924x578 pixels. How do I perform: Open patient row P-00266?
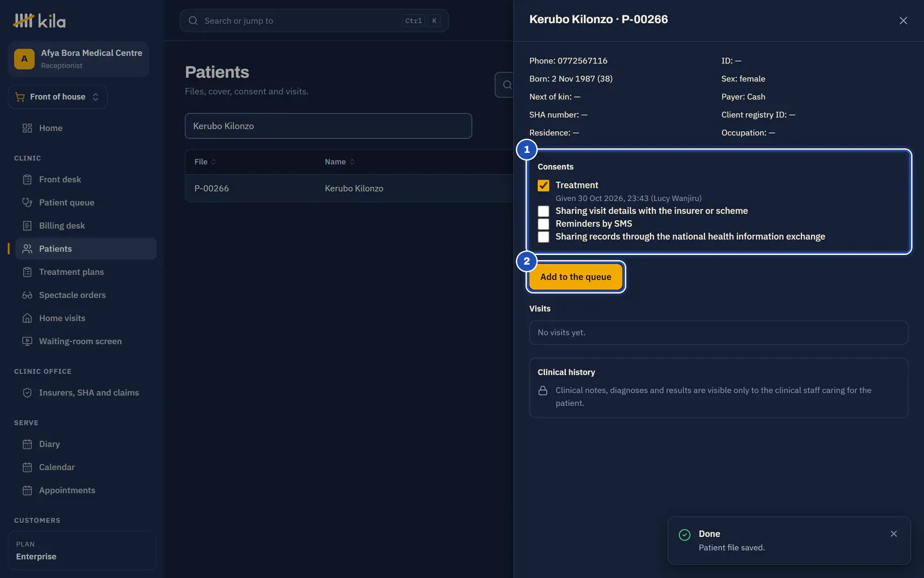point(349,188)
